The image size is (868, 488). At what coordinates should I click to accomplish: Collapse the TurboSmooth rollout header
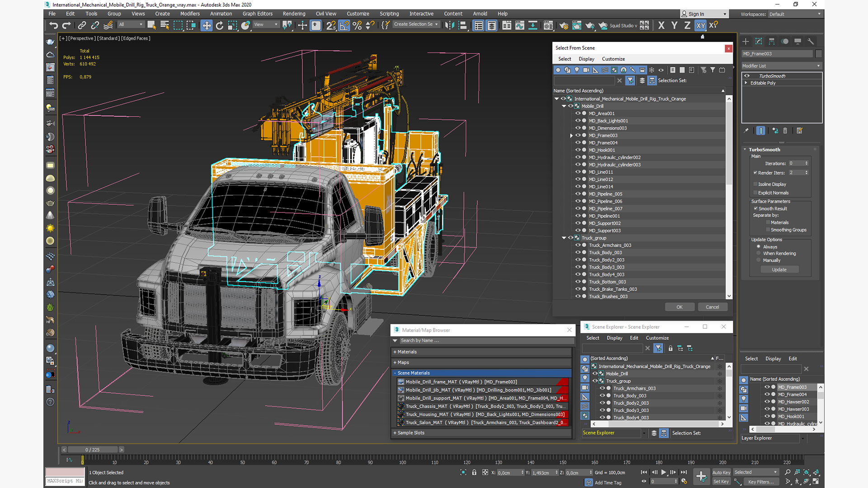[764, 150]
